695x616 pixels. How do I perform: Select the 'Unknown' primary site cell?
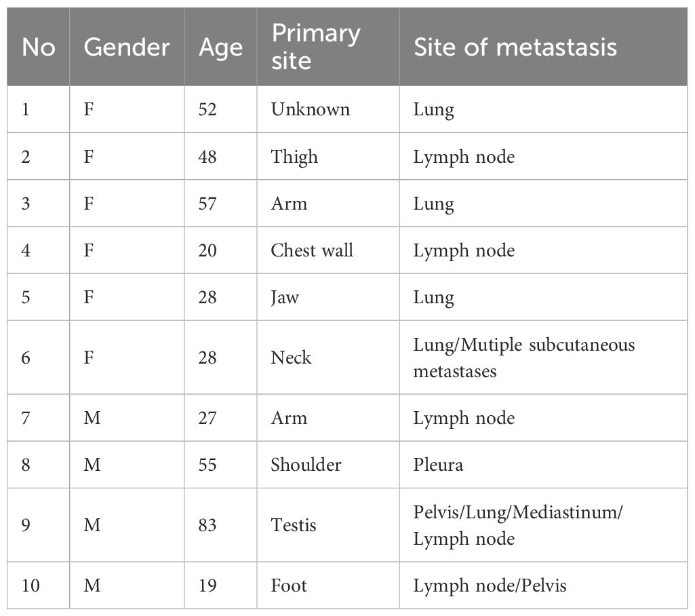(x=311, y=109)
